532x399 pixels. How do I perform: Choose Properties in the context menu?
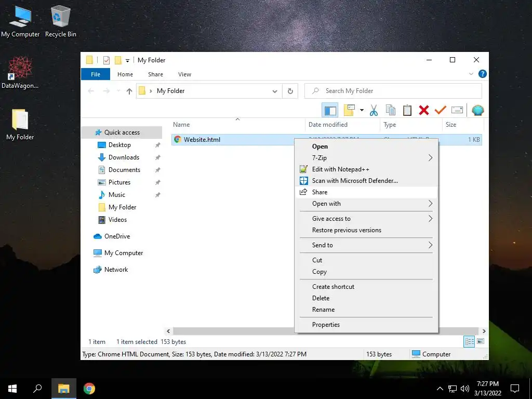366,324
